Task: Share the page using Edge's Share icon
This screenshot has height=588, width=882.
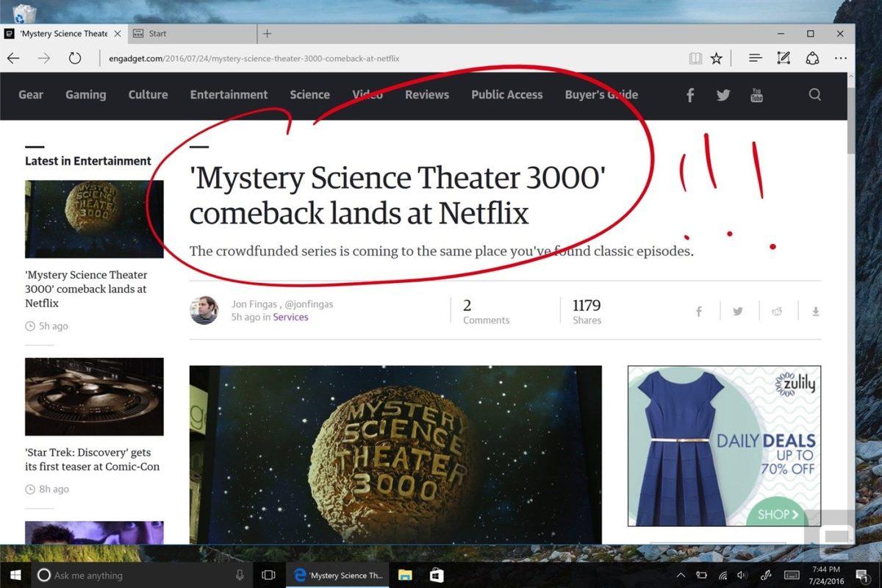Action: [811, 57]
